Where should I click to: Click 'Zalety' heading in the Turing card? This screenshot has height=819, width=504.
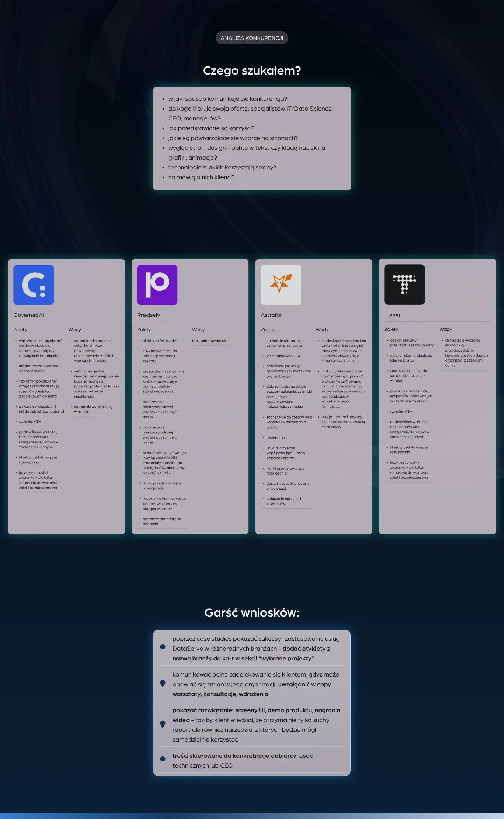coord(391,329)
